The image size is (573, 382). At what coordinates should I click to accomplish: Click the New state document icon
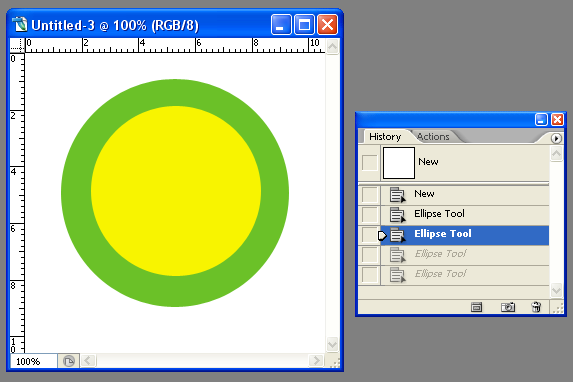398,195
